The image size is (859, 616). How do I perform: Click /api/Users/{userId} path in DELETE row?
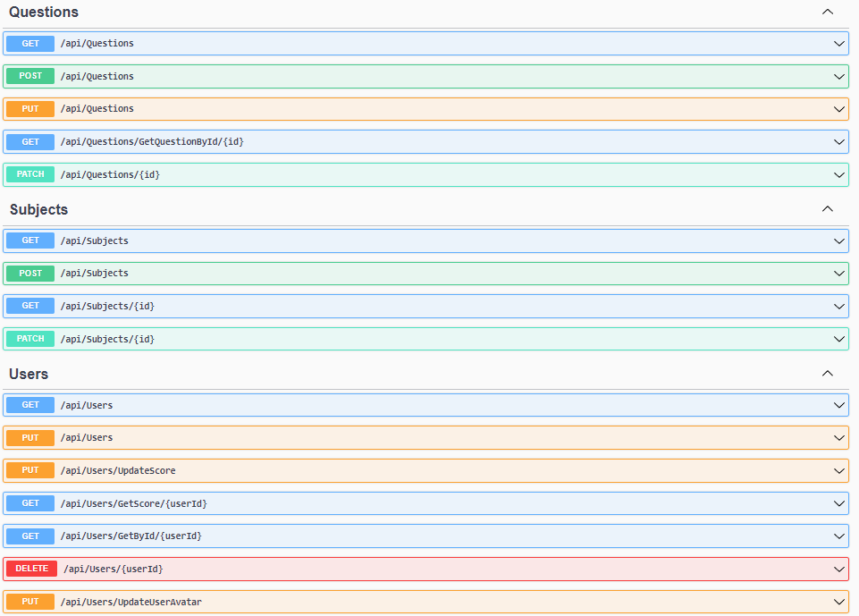point(114,569)
